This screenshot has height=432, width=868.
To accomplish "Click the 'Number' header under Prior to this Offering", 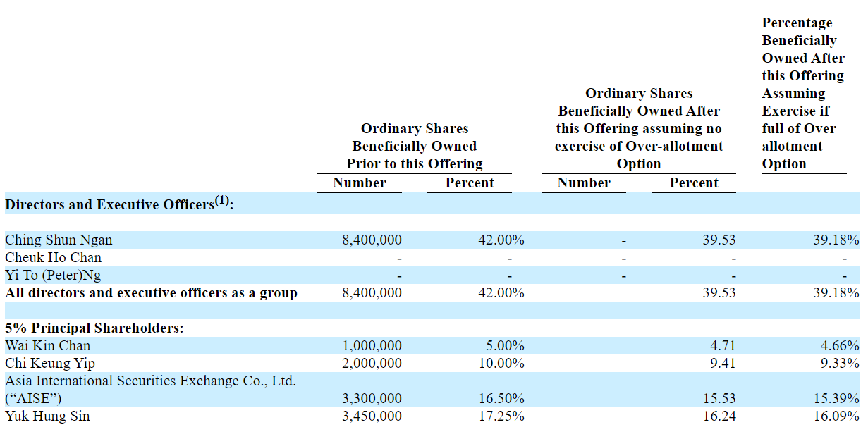I will pyautogui.click(x=360, y=183).
